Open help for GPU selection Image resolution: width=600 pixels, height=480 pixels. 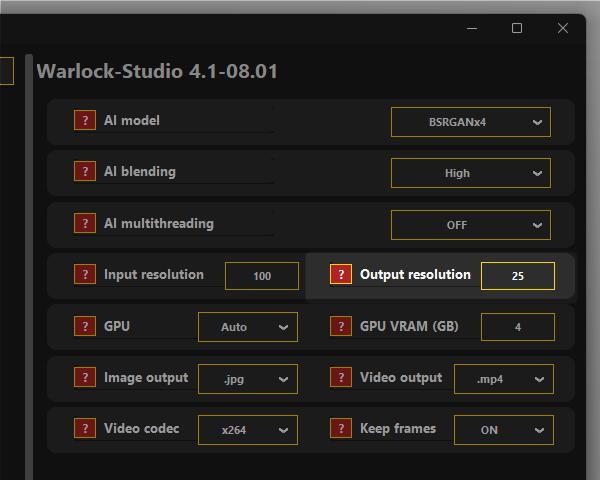(85, 326)
